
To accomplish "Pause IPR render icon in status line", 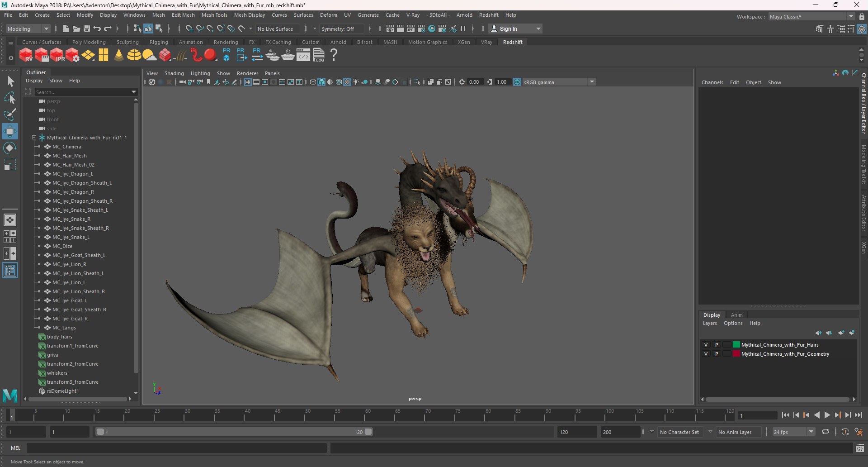I will (x=463, y=29).
